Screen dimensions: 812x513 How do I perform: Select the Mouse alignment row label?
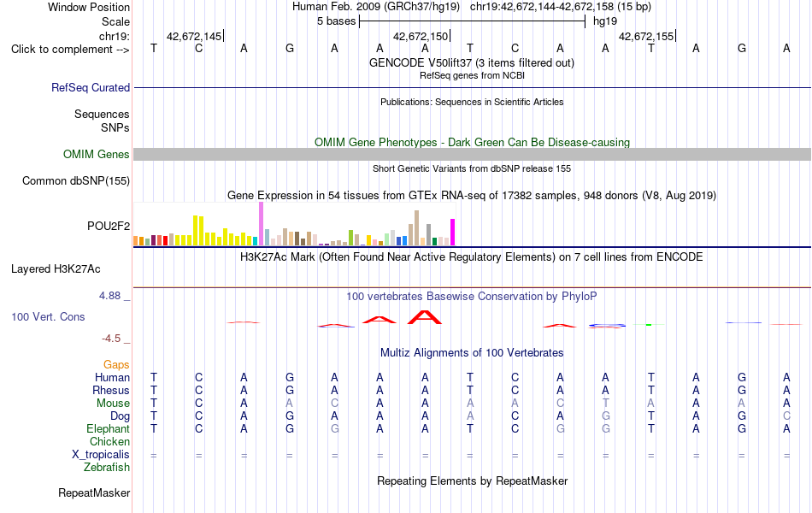coord(113,404)
